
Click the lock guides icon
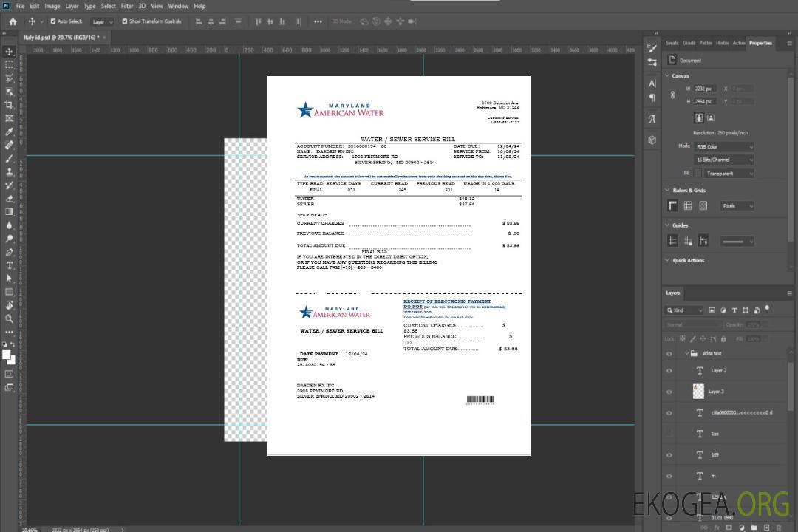(x=688, y=241)
